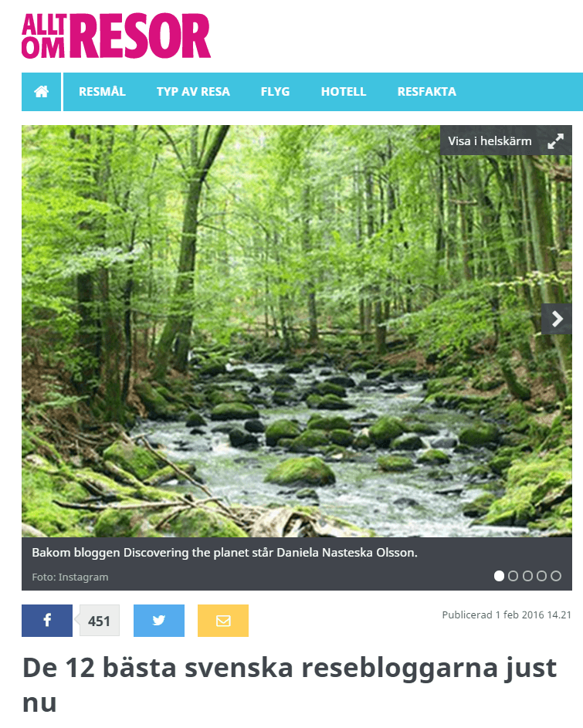Open the Resfakta menu item
This screenshot has height=728, width=583.
tap(426, 92)
